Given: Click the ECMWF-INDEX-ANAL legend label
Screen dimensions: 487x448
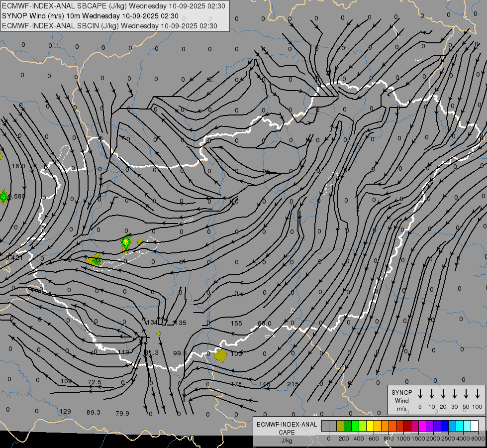Looking at the screenshot, I should point(287,425).
